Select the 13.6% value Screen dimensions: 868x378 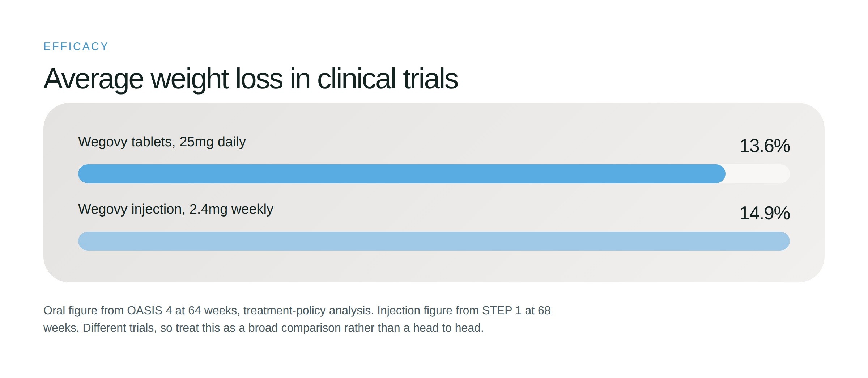point(765,146)
